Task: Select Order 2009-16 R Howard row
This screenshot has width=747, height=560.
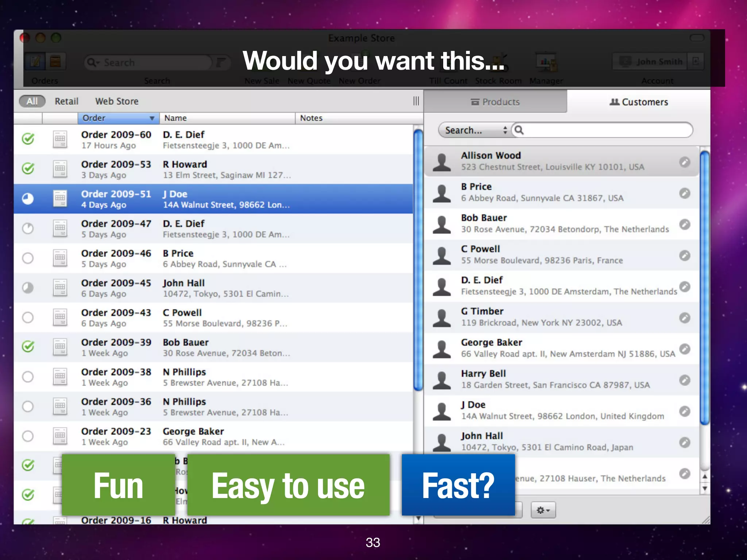Action: [213, 519]
